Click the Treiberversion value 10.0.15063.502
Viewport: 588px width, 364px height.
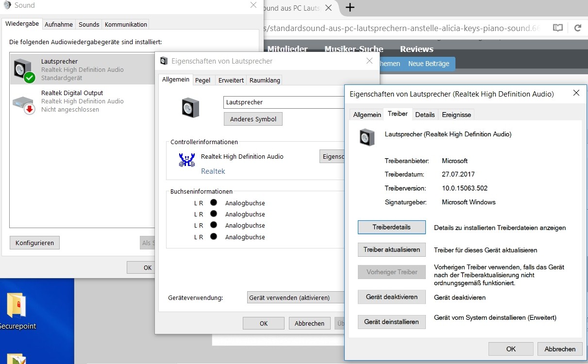pyautogui.click(x=465, y=188)
